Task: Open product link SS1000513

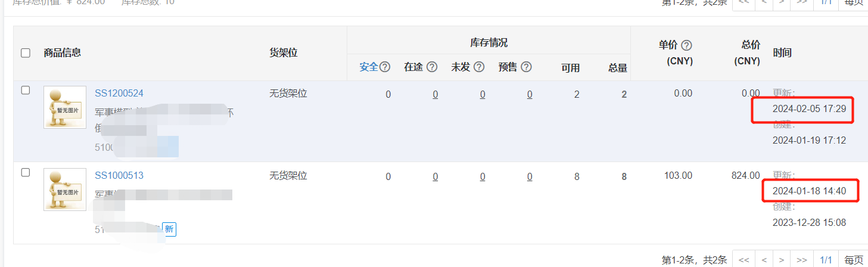Action: 119,176
